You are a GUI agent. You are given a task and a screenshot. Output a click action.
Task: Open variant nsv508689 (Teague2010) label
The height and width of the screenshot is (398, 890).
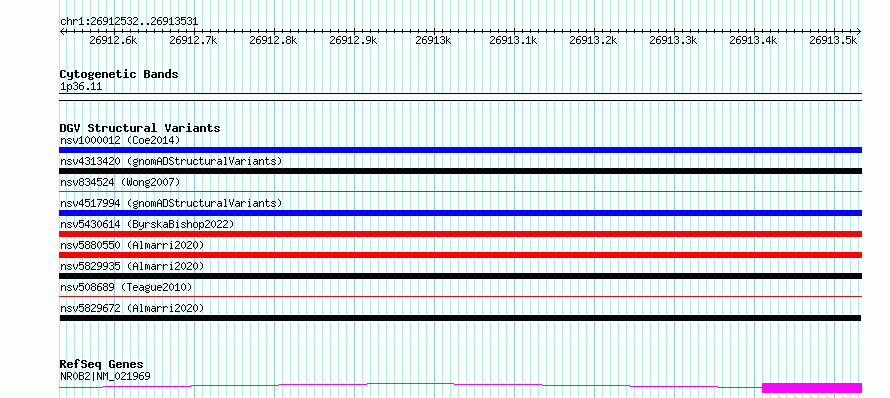126,287
